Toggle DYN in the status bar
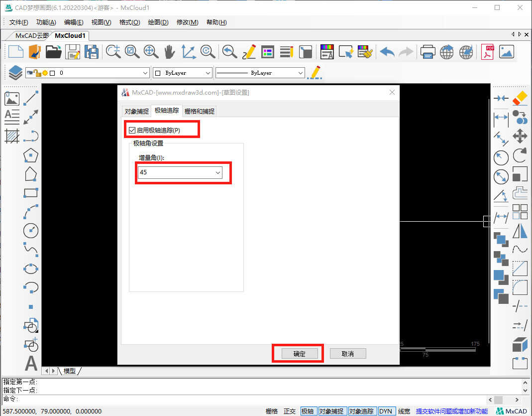Viewport: 532px width, 416px height. (386, 411)
